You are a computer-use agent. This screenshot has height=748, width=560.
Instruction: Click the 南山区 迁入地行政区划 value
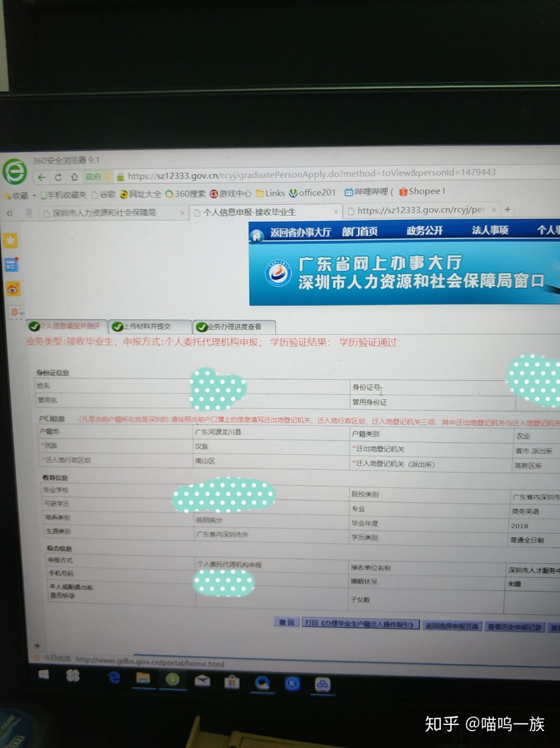[x=205, y=461]
